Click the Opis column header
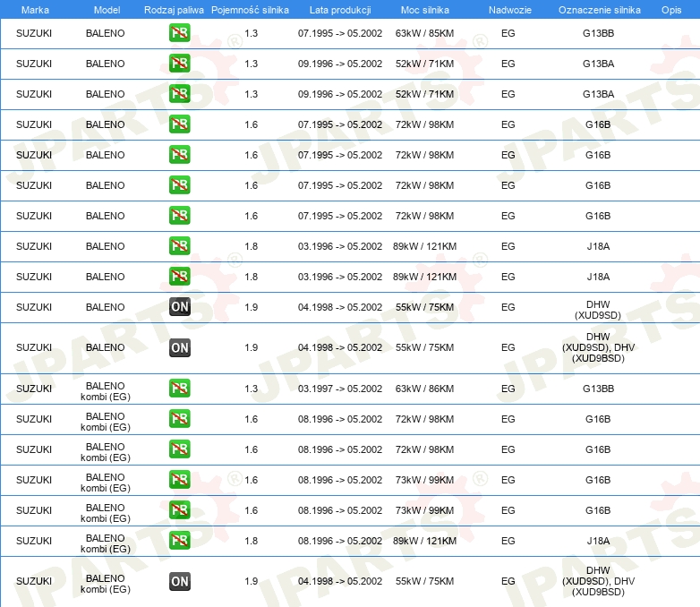This screenshot has height=607, width=700. click(671, 10)
